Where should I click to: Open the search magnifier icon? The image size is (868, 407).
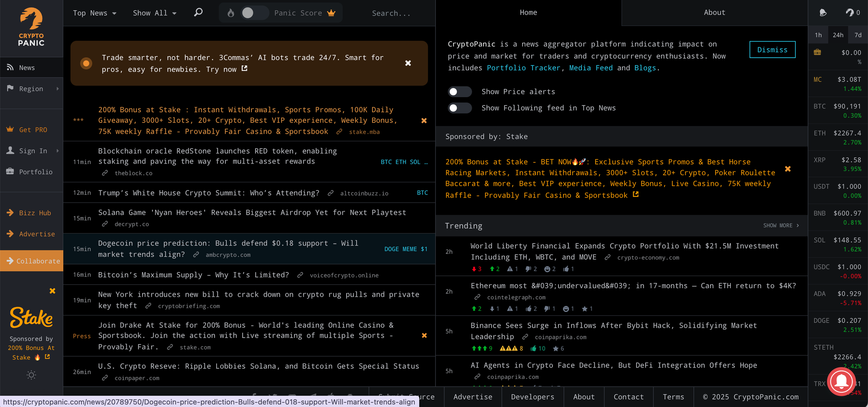point(198,13)
